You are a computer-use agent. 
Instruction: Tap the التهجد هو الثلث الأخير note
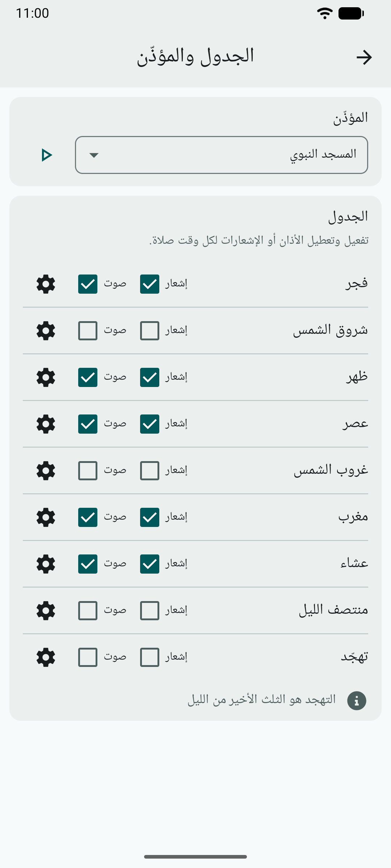[261, 700]
